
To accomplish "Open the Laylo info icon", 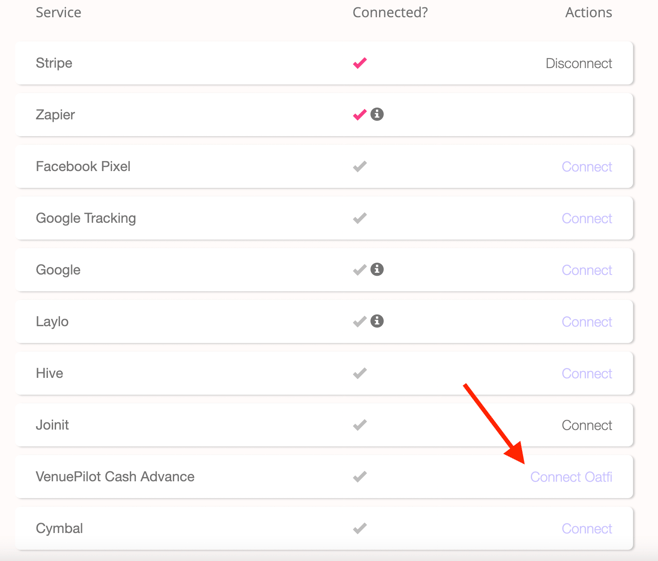I will [x=377, y=321].
